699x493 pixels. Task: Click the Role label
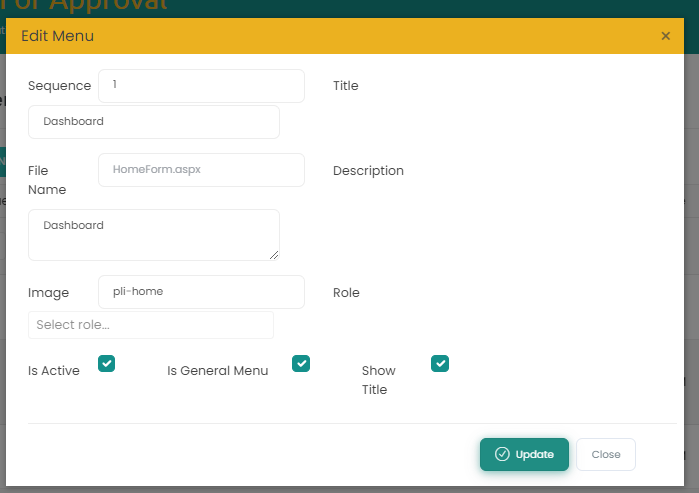tap(346, 293)
